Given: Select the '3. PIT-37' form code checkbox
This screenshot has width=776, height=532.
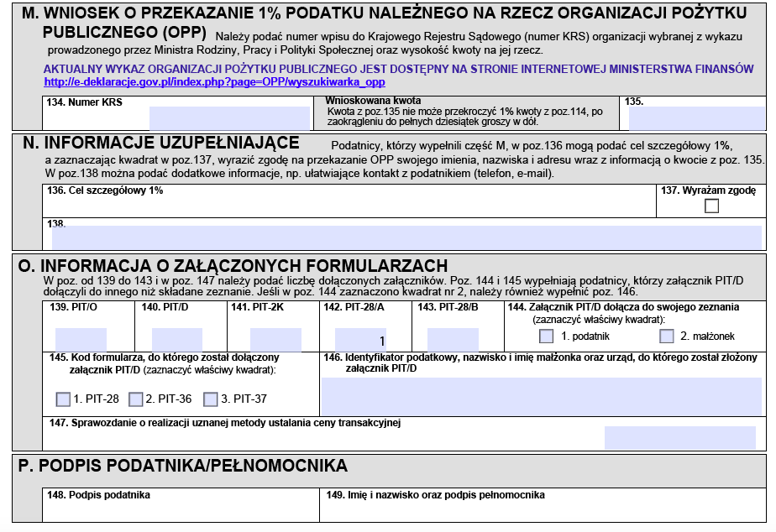Looking at the screenshot, I should point(210,399).
